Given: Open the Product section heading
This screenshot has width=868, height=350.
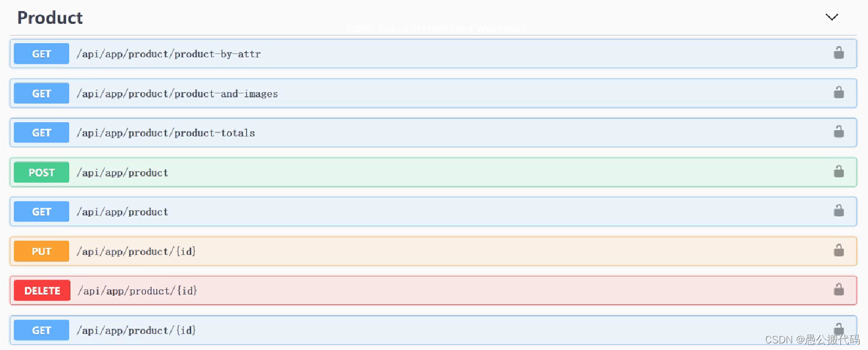Looking at the screenshot, I should tap(50, 18).
